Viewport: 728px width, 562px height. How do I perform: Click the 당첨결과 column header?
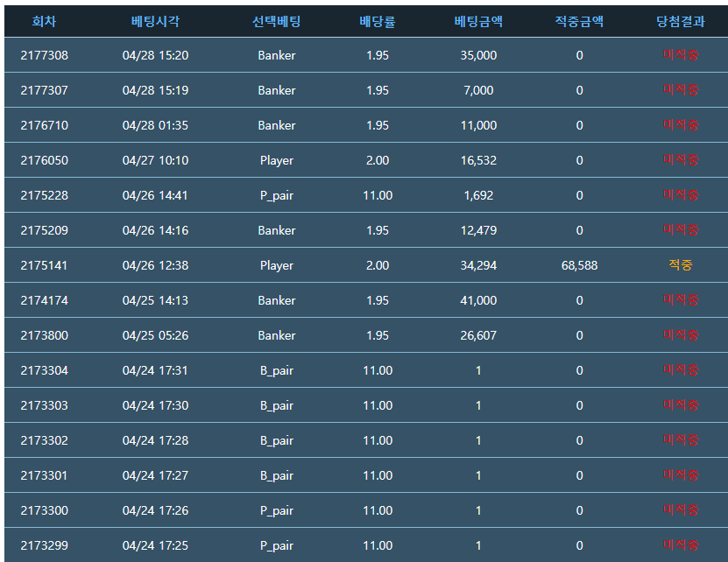[680, 22]
